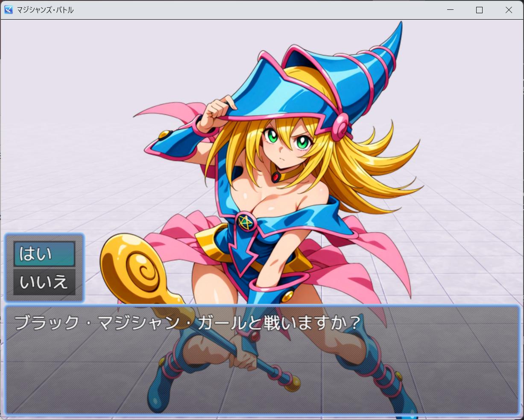The image size is (524, 420).
Task: Click the battle question message text
Action: 188,322
